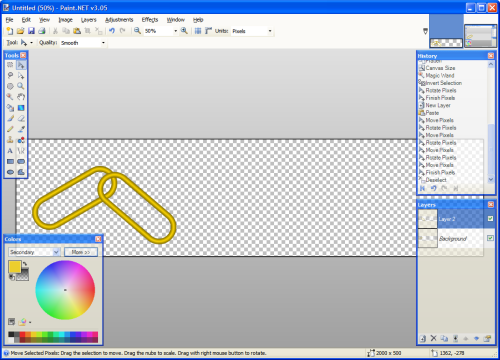Open the Adjustments menu
Viewport: 500px width, 360px height.
[x=119, y=20]
